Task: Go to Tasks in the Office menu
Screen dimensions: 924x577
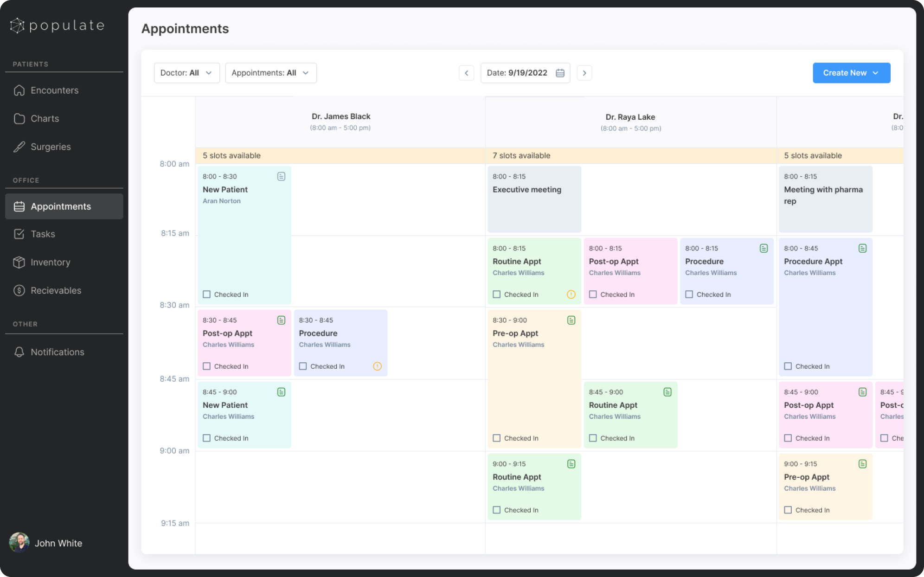Action: pyautogui.click(x=42, y=234)
